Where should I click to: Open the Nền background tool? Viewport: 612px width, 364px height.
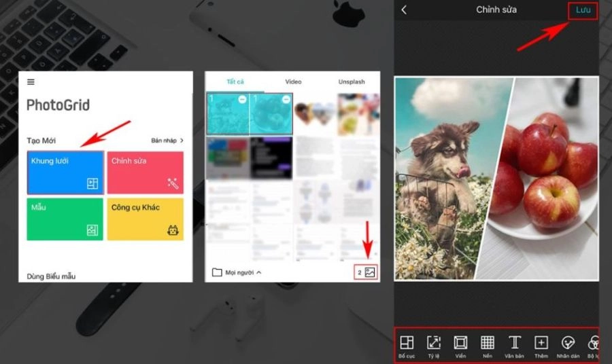(488, 346)
